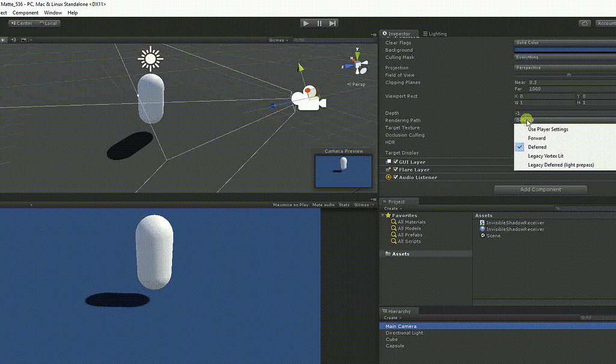Viewport: 616px width, 364px height.
Task: Toggle the scene lighting sun icon
Action: coord(3,40)
